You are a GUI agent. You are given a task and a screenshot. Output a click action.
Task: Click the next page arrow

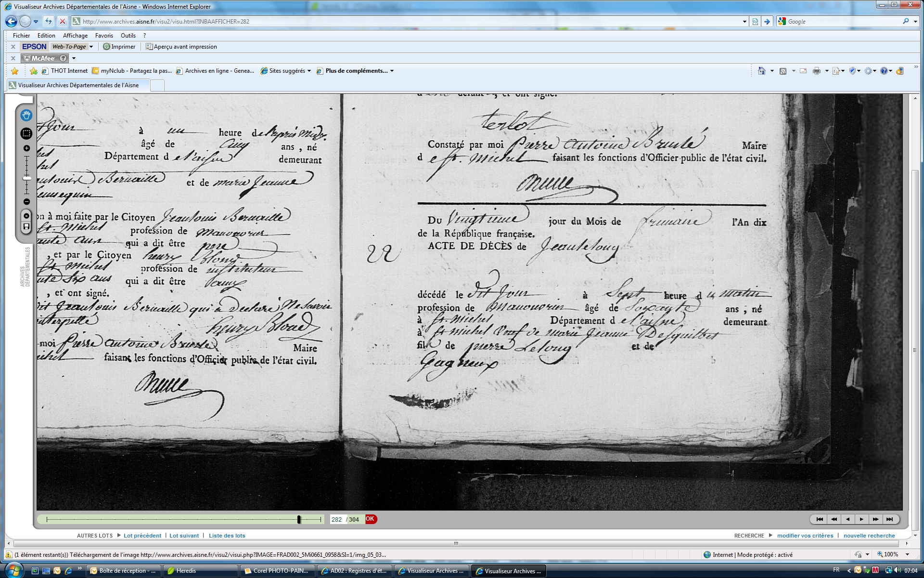pos(861,519)
